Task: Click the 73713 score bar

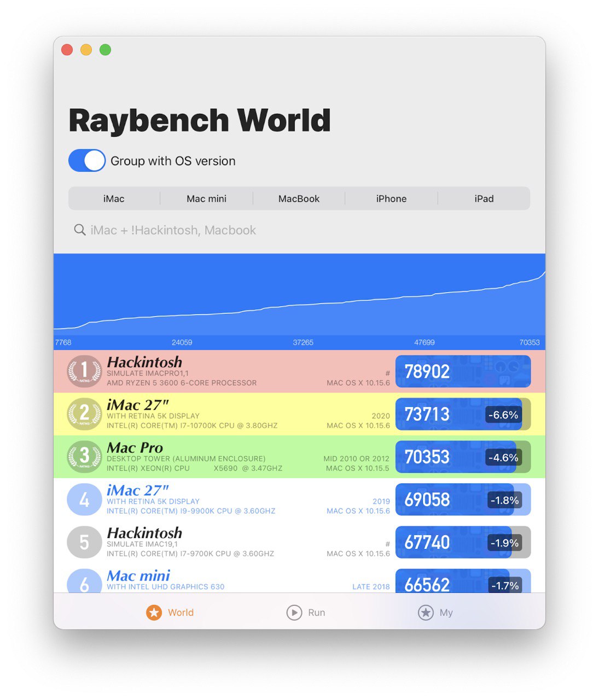Action: (463, 414)
